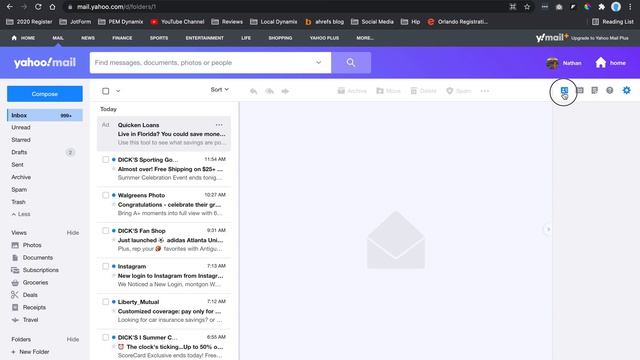640x360 pixels.
Task: Open the more actions ellipsis in toolbar
Action: coord(485,91)
